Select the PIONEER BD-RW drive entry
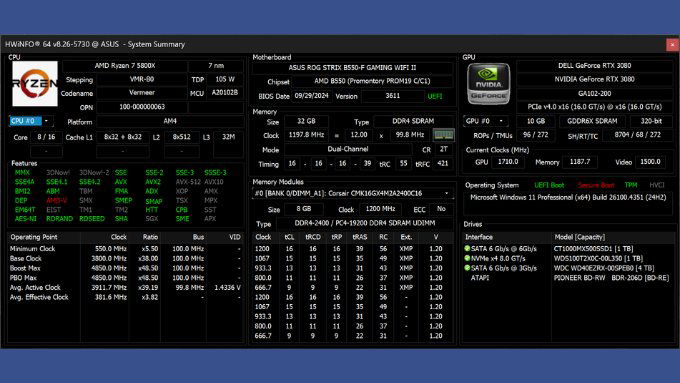The height and width of the screenshot is (383, 680). 569,278
